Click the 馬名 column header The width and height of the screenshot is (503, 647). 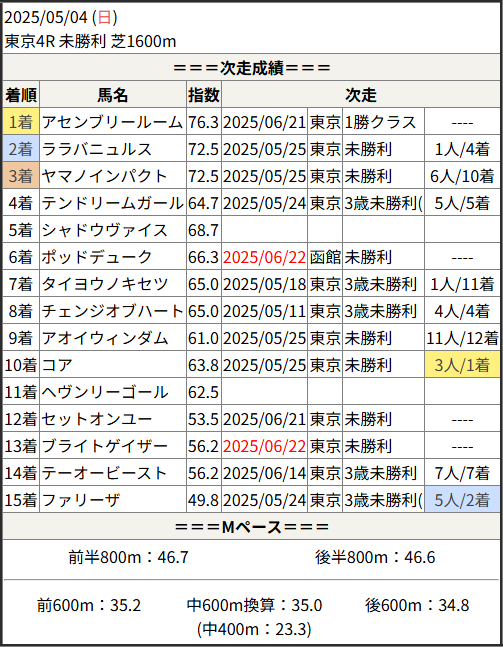tap(113, 95)
